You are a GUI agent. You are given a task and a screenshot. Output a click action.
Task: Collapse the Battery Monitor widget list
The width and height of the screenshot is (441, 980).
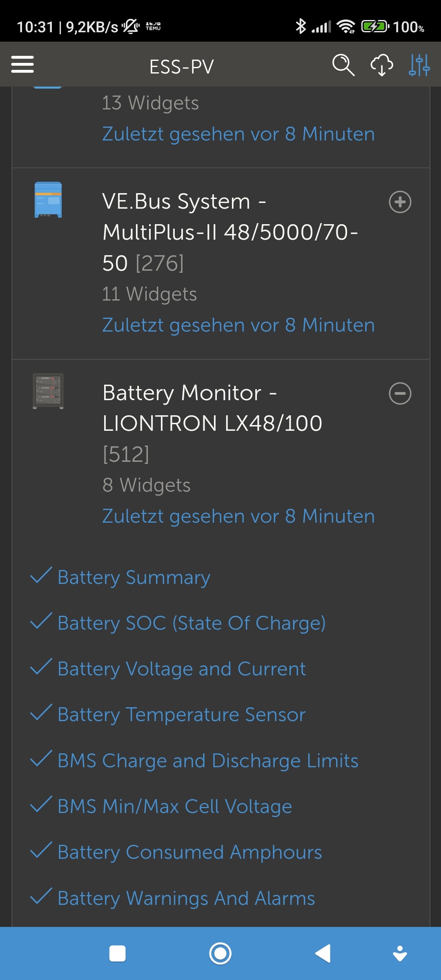coord(400,393)
